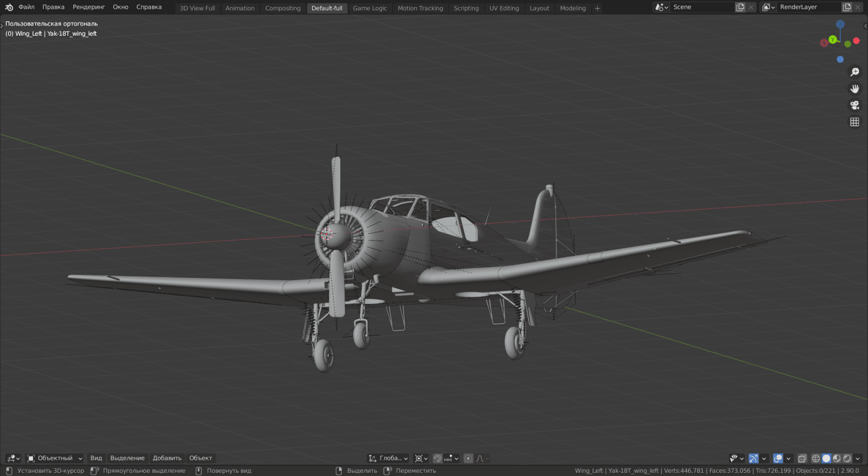Open the Добавить menu in the viewport header
Screen dimensions: 868x476
[x=167, y=459]
